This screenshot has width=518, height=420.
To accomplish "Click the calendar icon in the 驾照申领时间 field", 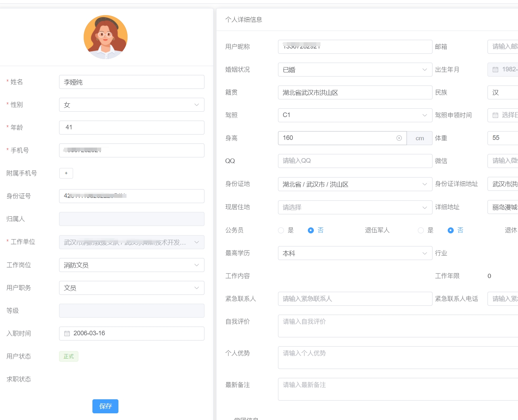I will tap(495, 115).
